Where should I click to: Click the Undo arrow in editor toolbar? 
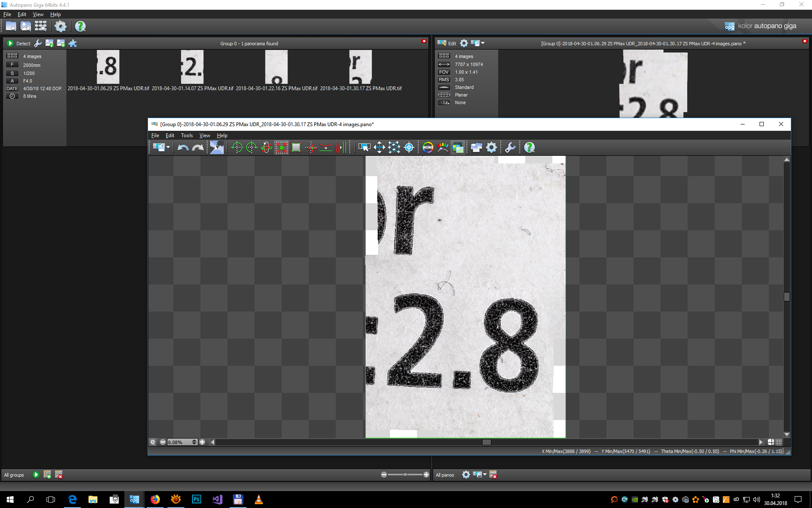pyautogui.click(x=183, y=147)
